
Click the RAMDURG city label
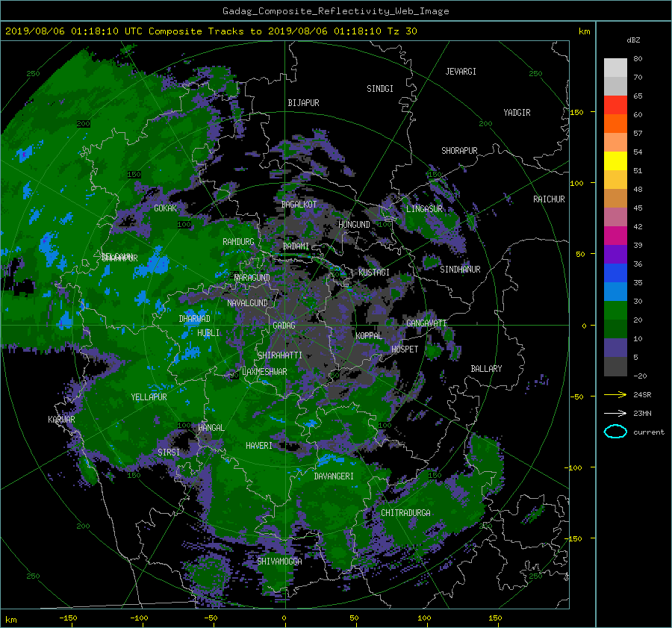[x=238, y=242]
